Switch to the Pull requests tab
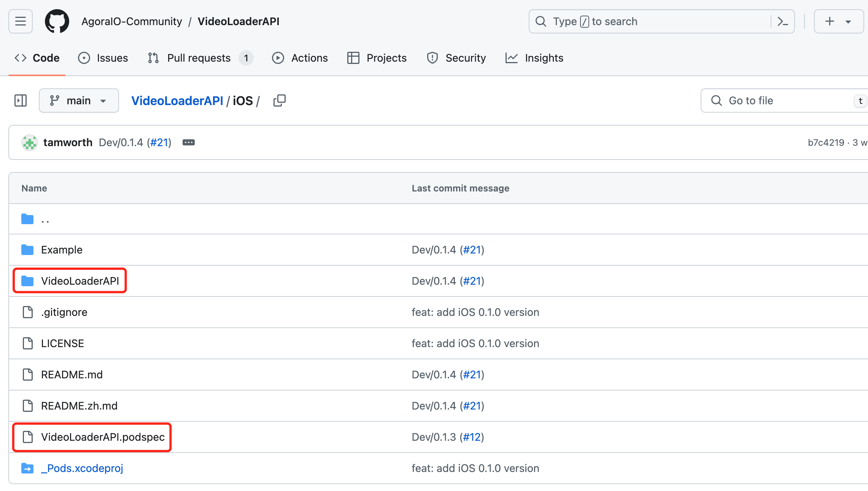The image size is (868, 491). pyautogui.click(x=200, y=58)
